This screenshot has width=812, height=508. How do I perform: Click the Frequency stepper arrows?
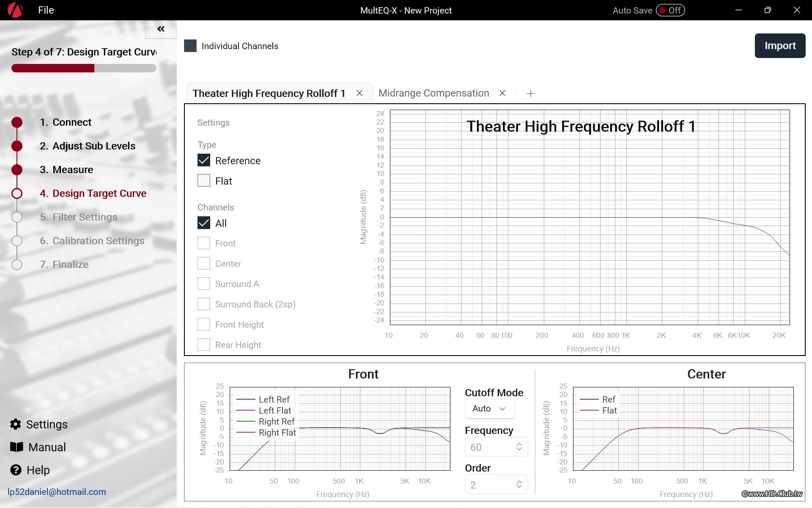(519, 447)
